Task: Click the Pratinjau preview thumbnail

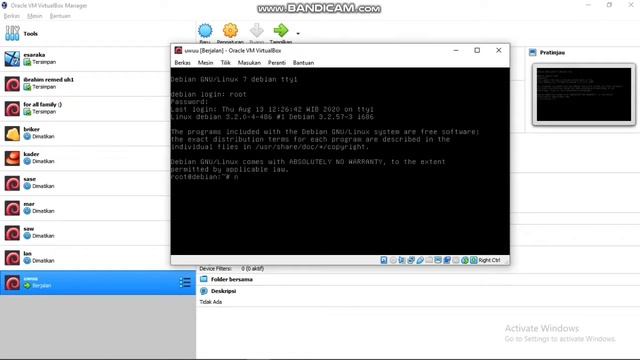Action: pyautogui.click(x=584, y=94)
